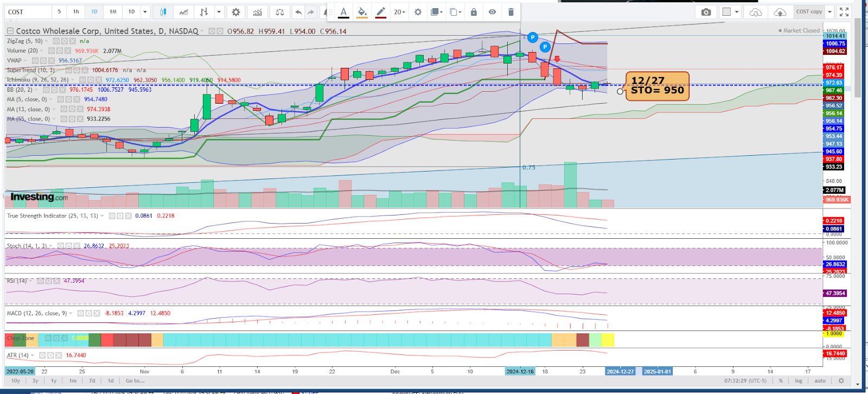Choose the bar chart style icon
868x394 pixels.
point(204,11)
